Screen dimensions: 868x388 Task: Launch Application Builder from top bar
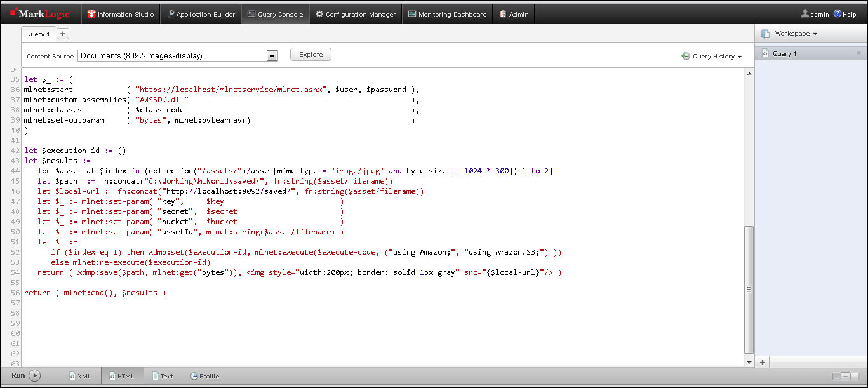[201, 13]
